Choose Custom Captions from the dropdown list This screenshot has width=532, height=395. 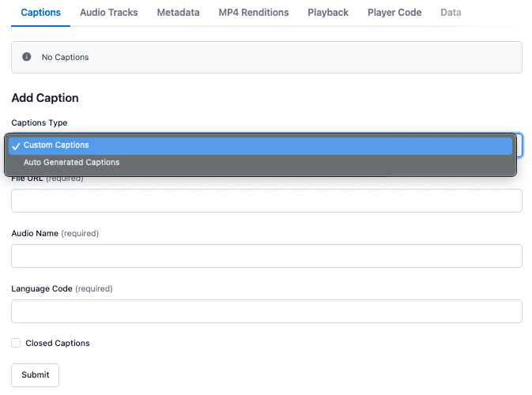[x=56, y=145]
